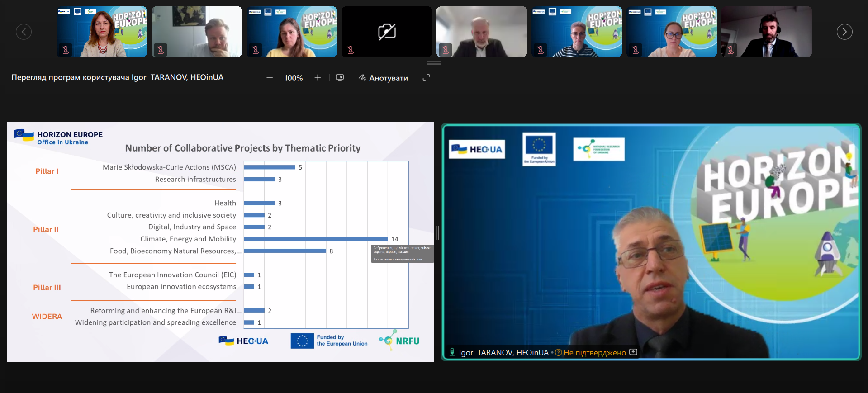The width and height of the screenshot is (868, 393).
Task: Select the camera-off participant tile
Action: 387,32
